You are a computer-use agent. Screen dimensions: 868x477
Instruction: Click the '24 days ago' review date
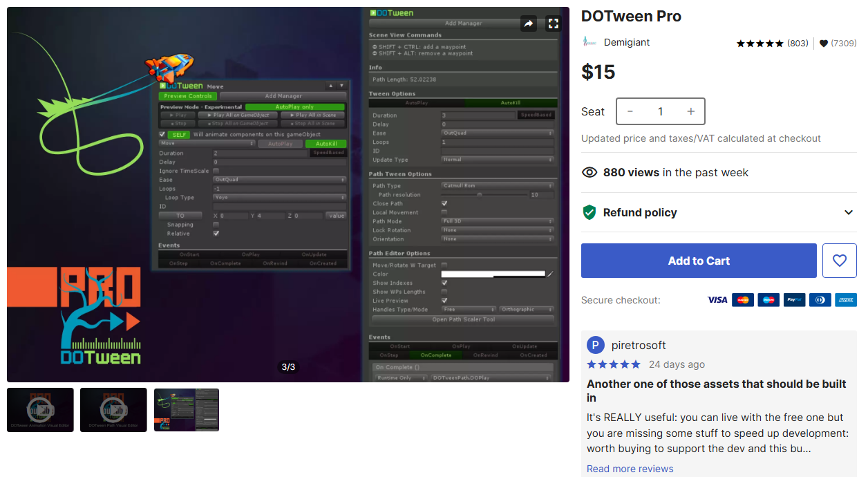677,364
